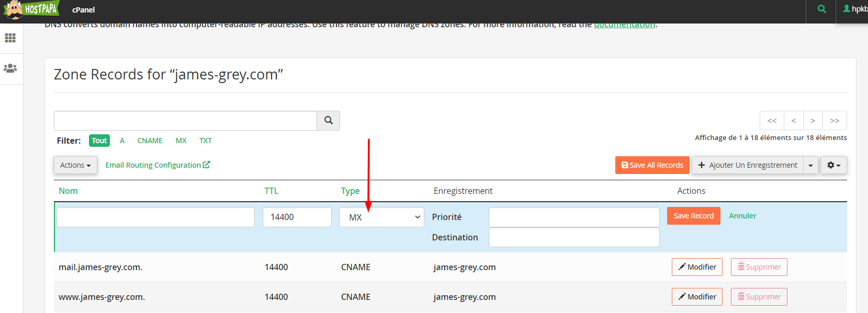Viewport: 868px width, 313px height.
Task: Click Annuler to cancel new record
Action: [x=742, y=216]
